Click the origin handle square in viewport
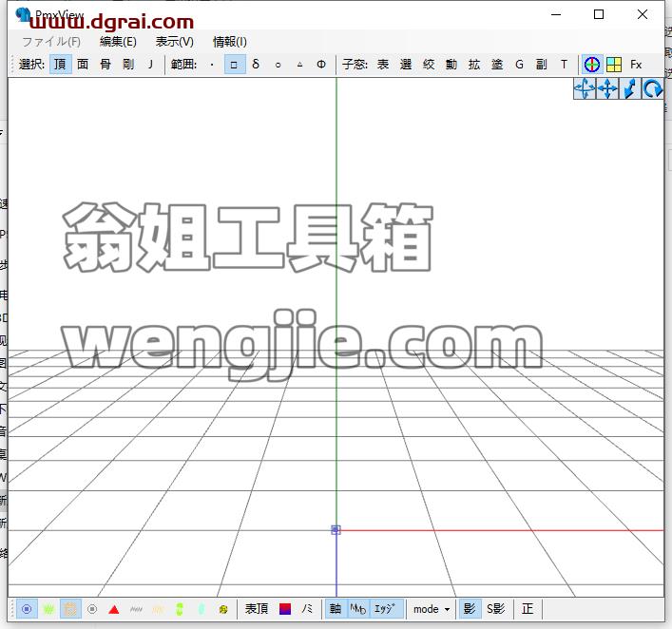 click(336, 530)
